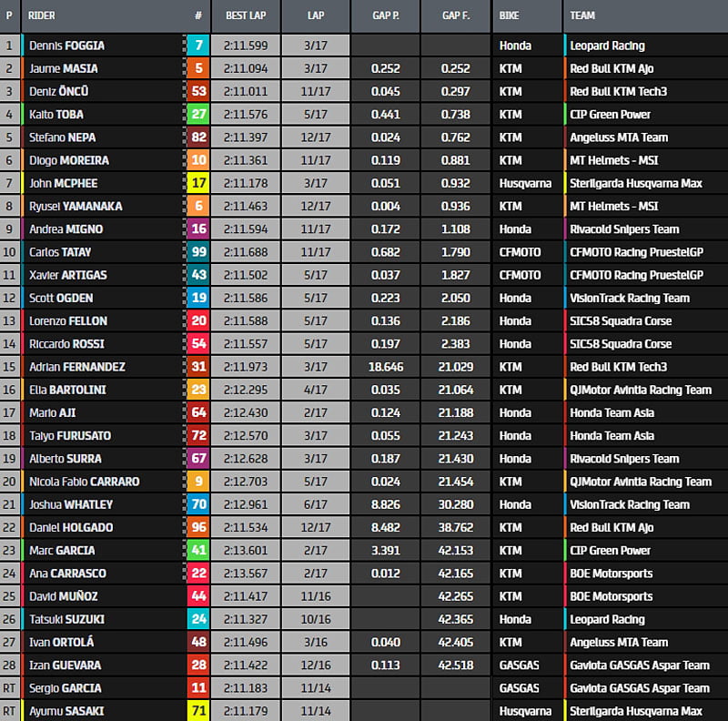Select Izan Guevara's best lap time 2:11.422
The width and height of the screenshot is (728, 721).
coord(245,665)
